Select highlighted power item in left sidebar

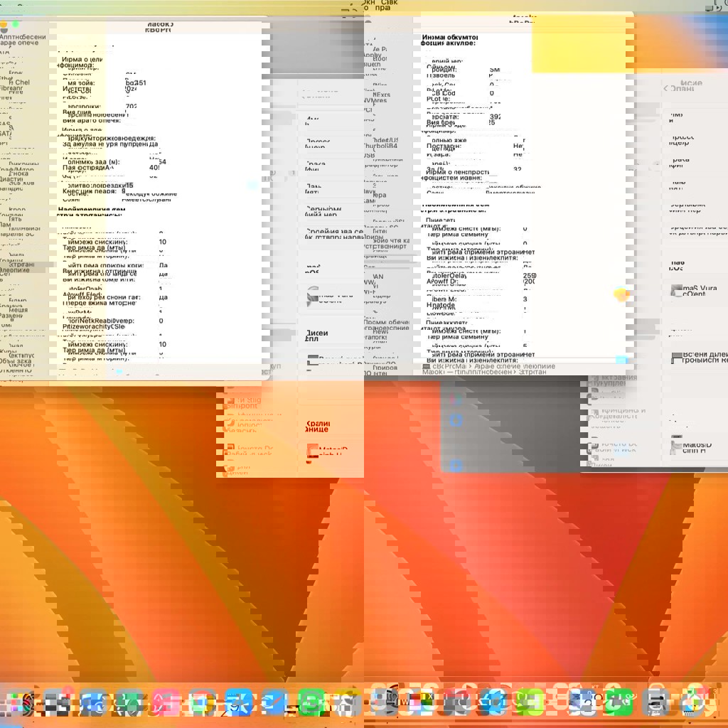tap(28, 265)
